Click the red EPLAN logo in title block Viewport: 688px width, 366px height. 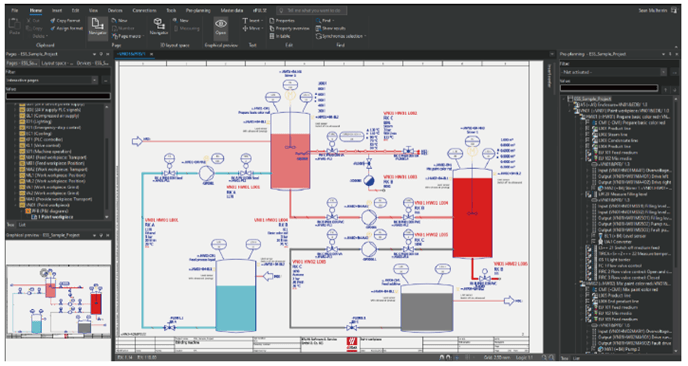352,343
